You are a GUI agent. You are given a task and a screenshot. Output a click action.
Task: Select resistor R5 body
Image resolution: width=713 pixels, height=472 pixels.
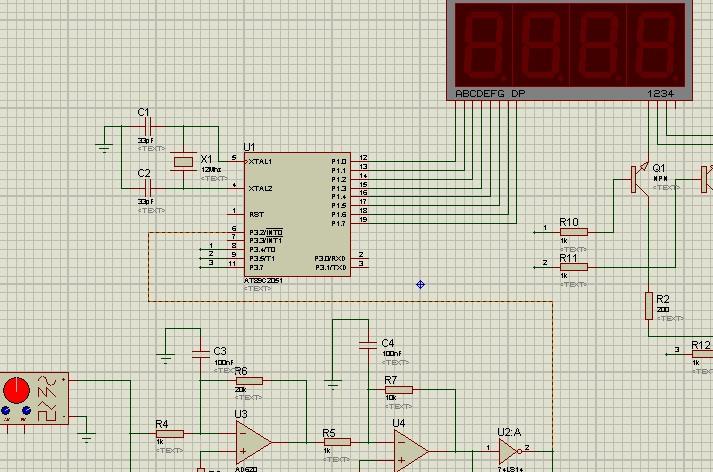337,442
